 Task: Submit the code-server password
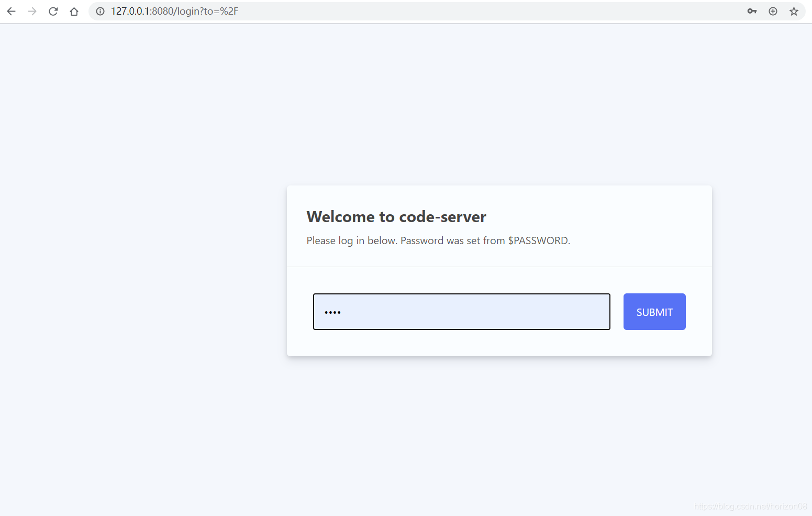pos(654,312)
